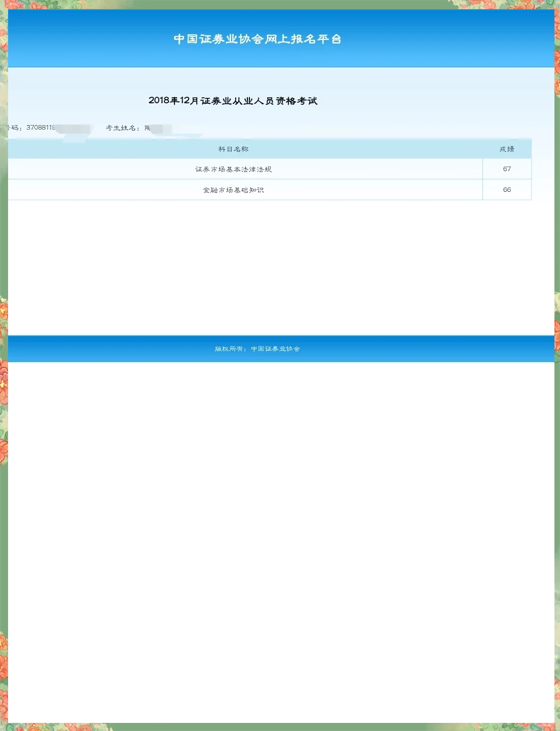Click the blurred candidate name value
This screenshot has height=731, width=560.
(158, 129)
